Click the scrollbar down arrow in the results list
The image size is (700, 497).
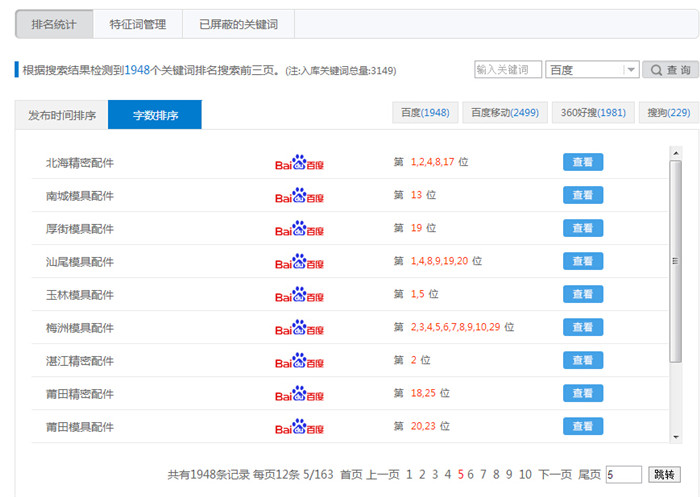675,436
